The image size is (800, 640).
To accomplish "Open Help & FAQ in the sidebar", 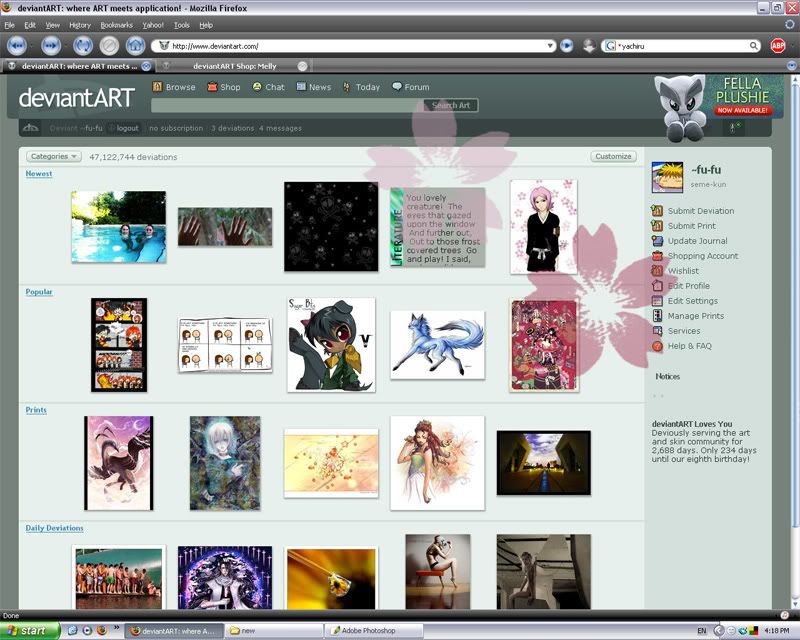I will [x=682, y=346].
